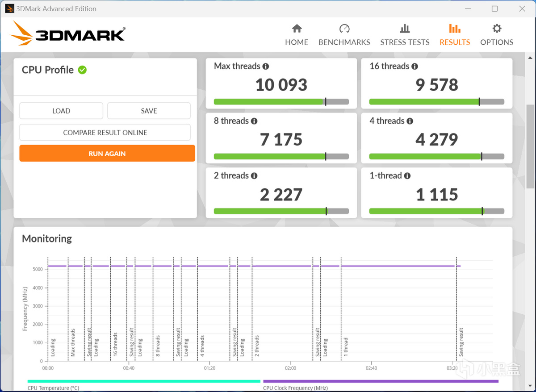Click the 8 threads marker in chart

coord(157,346)
